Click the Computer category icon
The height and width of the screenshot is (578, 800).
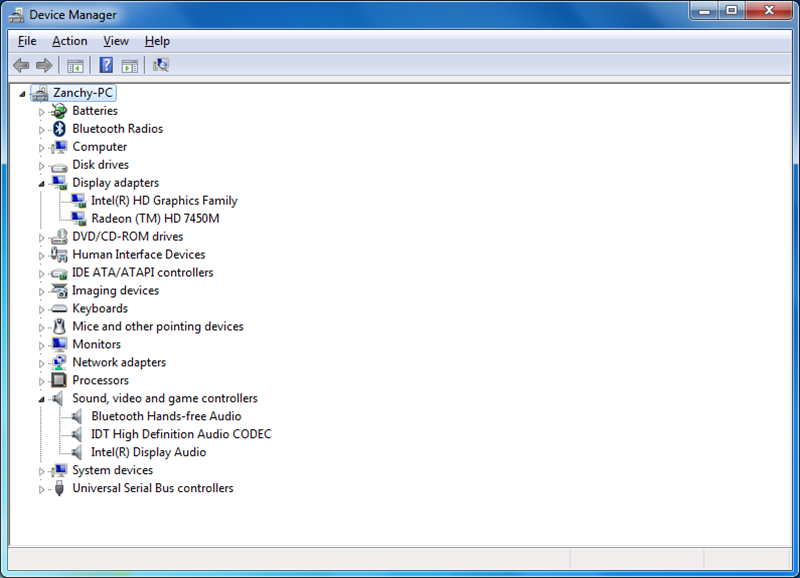tap(59, 147)
